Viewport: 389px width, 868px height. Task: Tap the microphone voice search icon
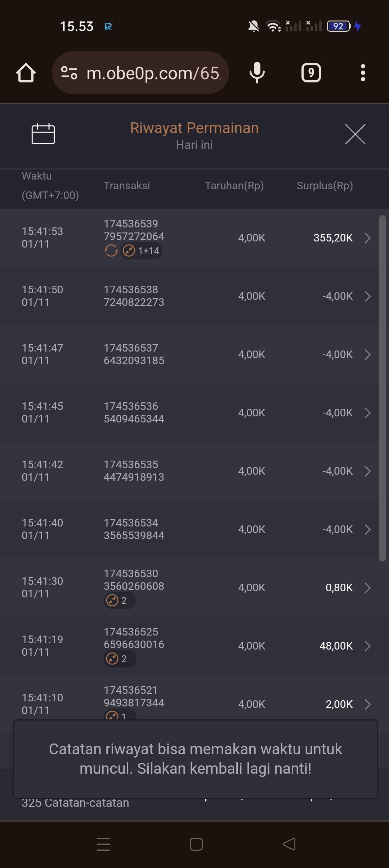pos(257,73)
